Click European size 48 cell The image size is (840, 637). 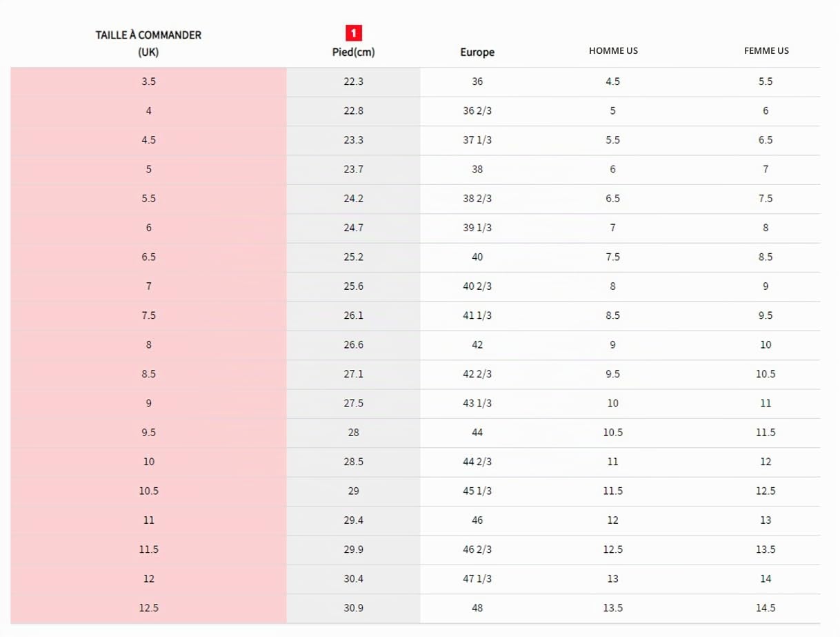coord(477,609)
